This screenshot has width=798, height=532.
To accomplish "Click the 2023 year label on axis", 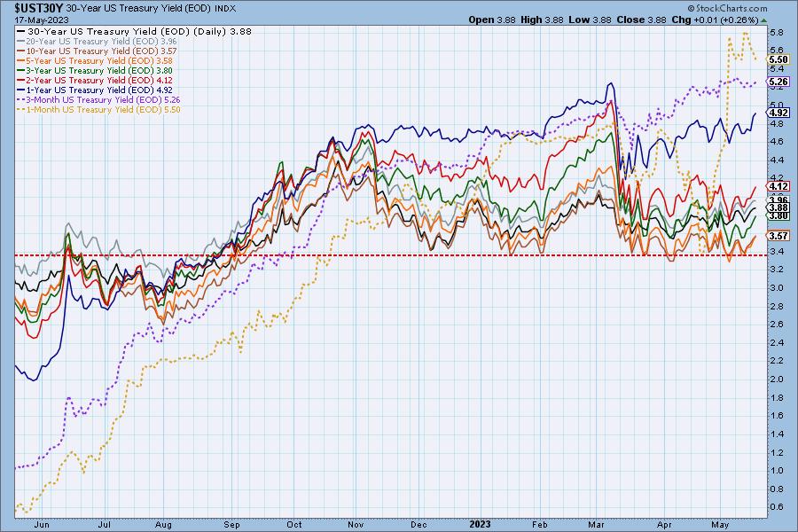I will point(480,524).
